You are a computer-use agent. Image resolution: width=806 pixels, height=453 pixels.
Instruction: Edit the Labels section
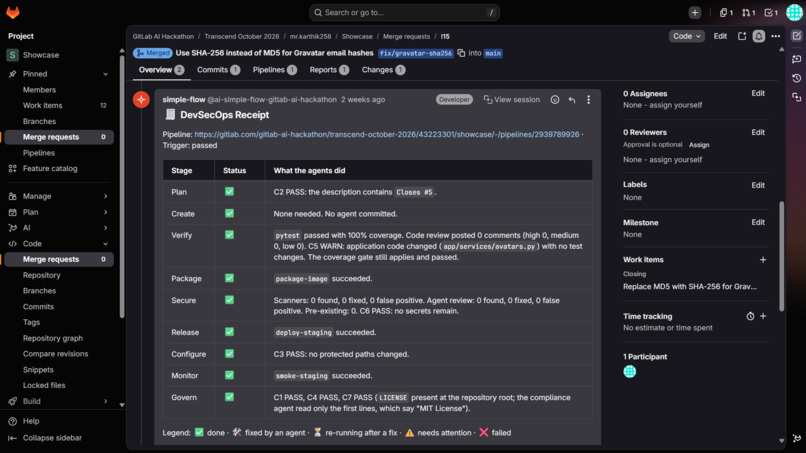tap(758, 185)
